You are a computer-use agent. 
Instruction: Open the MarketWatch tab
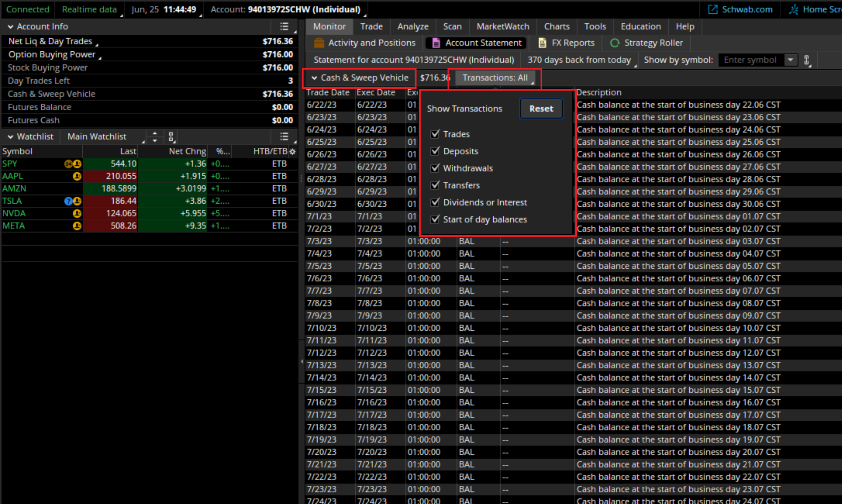(x=502, y=27)
